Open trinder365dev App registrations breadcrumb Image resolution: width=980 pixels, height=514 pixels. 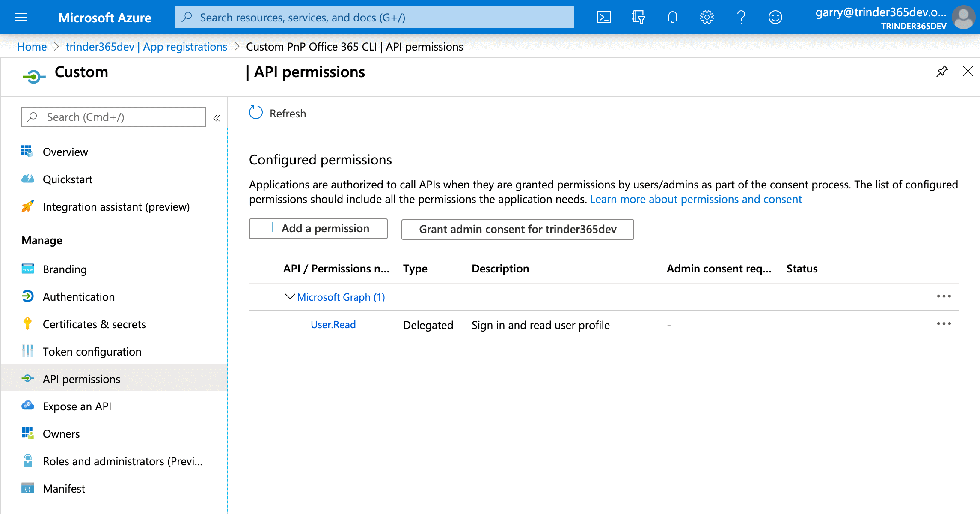[146, 47]
